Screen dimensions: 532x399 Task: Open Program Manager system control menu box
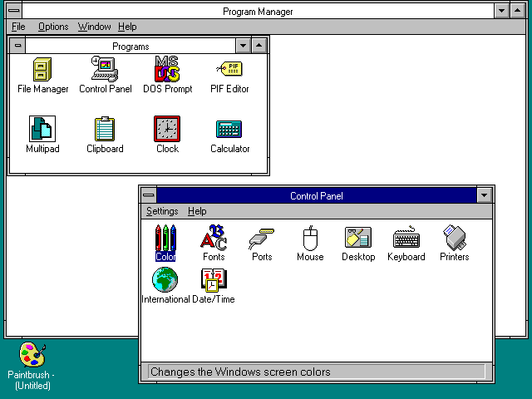tap(14, 11)
